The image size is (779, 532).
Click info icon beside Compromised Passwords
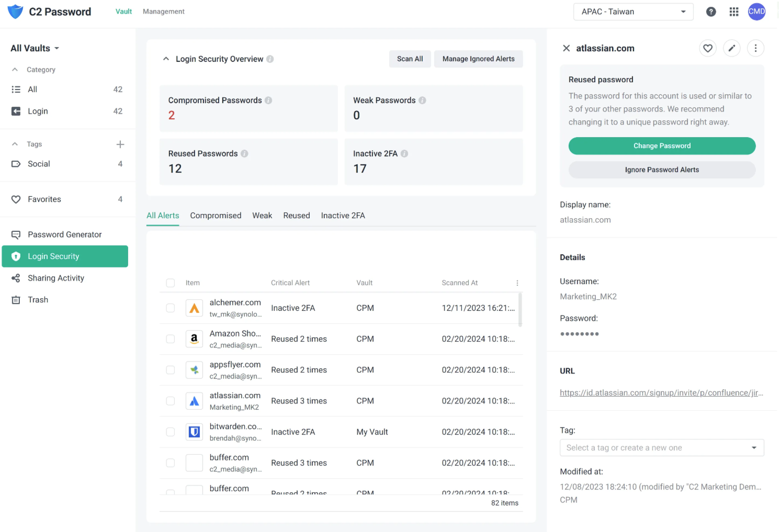click(x=268, y=100)
